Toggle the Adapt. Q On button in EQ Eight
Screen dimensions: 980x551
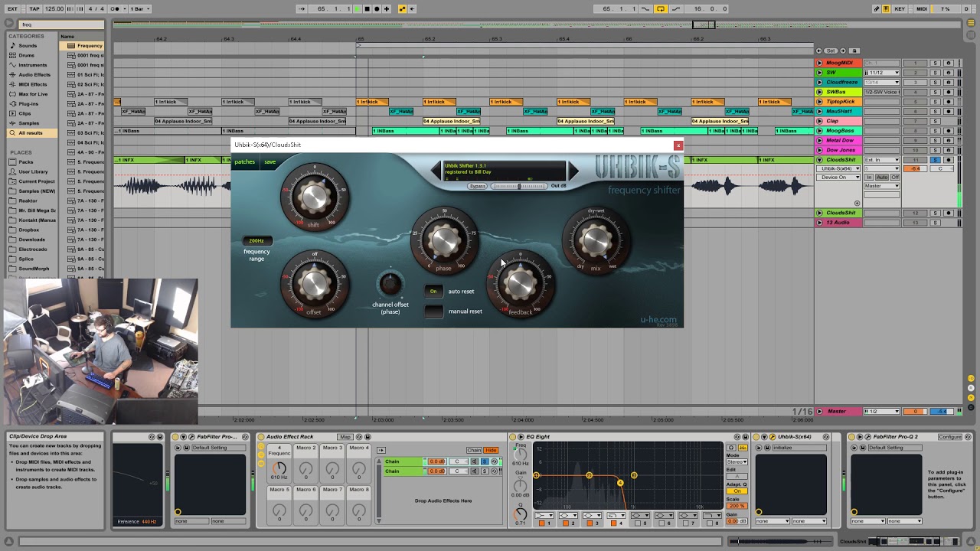click(737, 491)
